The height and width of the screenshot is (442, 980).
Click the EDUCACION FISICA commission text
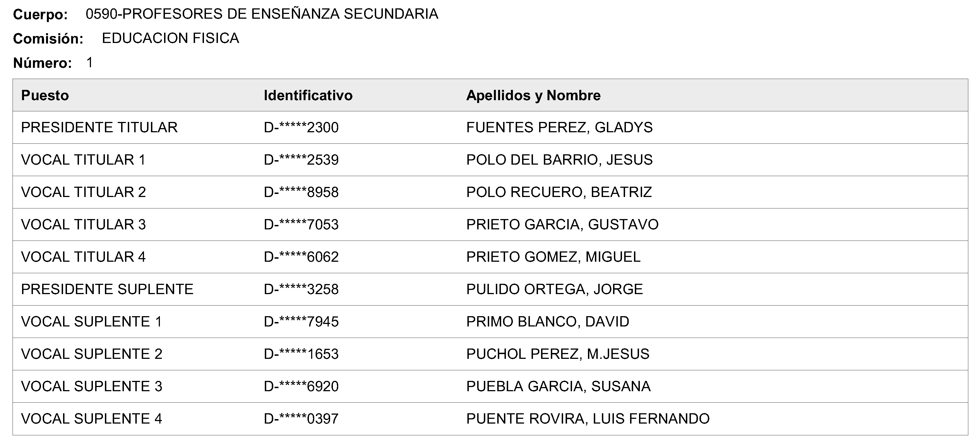point(170,39)
